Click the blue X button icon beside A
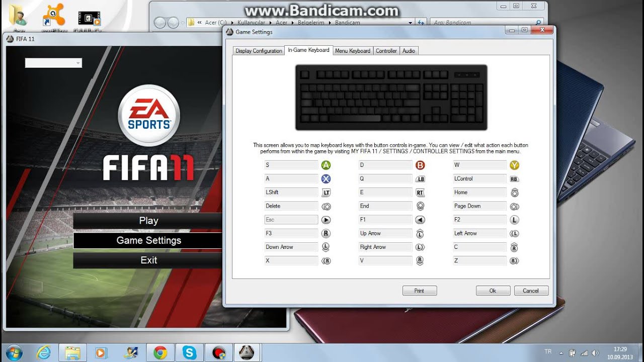 326,178
